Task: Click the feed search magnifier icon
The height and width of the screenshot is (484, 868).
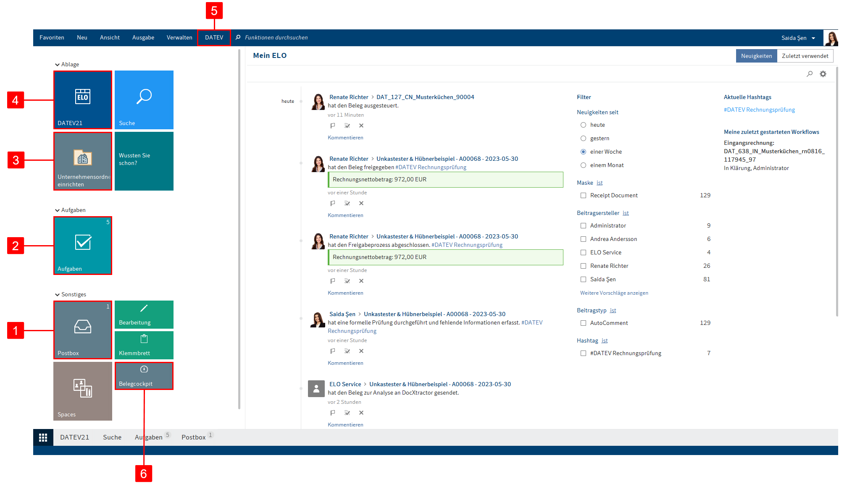Action: tap(810, 74)
